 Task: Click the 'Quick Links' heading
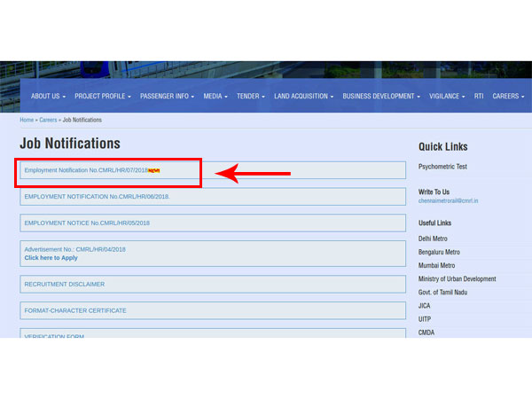[442, 147]
